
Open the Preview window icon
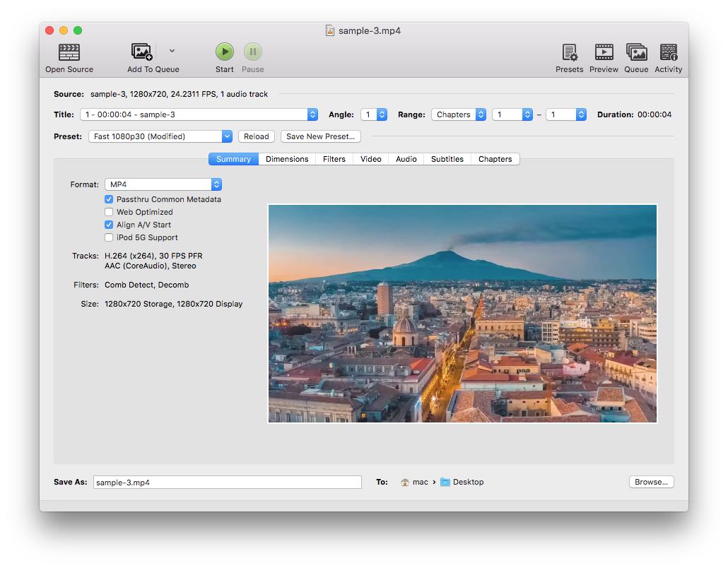click(604, 53)
